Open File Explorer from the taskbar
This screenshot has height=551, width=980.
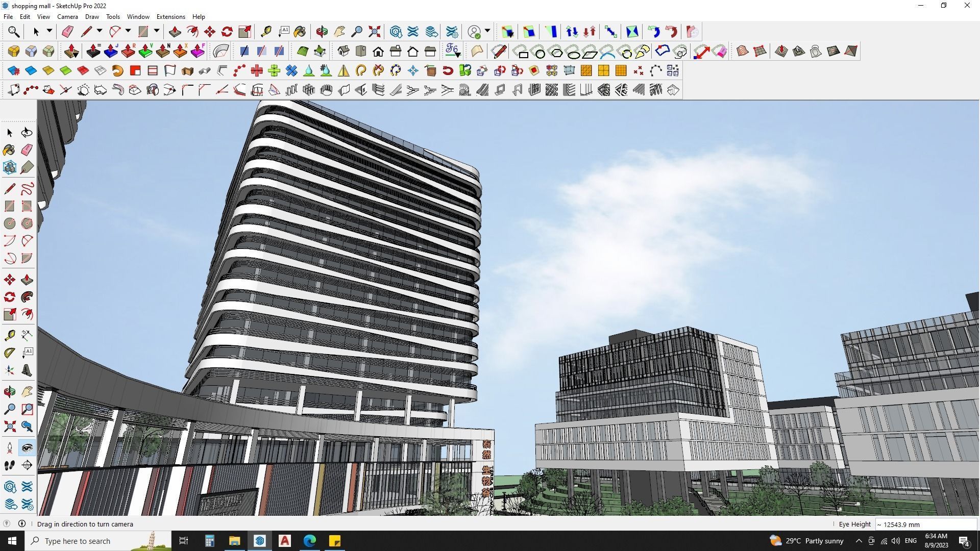[x=234, y=541]
